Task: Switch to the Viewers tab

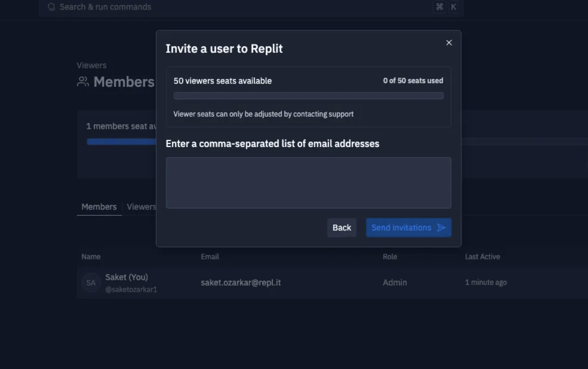Action: 141,207
